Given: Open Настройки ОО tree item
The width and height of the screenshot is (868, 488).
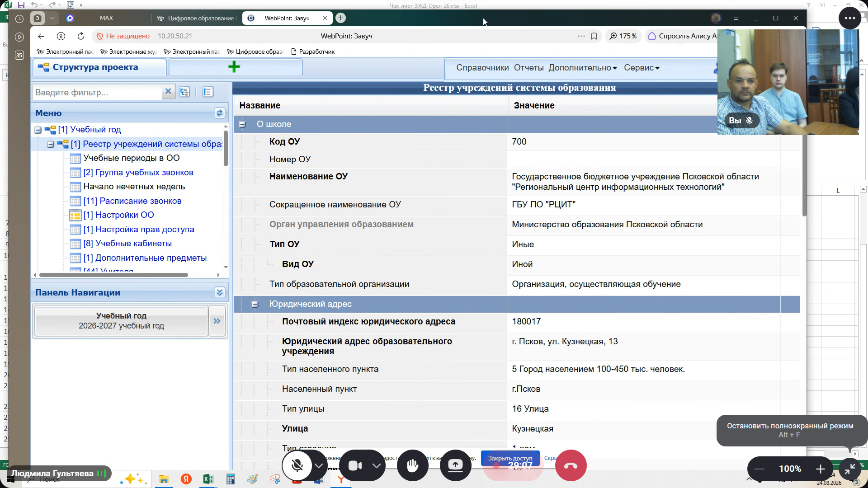Looking at the screenshot, I should click(x=118, y=215).
